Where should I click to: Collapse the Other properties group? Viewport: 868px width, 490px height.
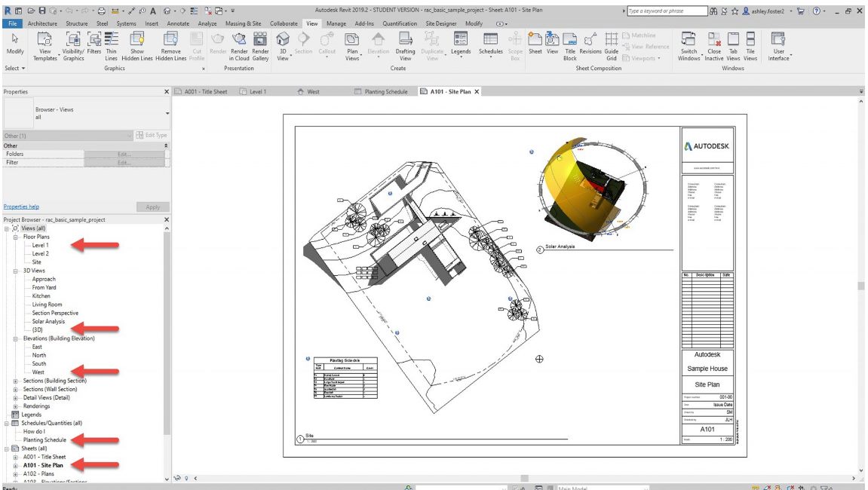tap(166, 145)
